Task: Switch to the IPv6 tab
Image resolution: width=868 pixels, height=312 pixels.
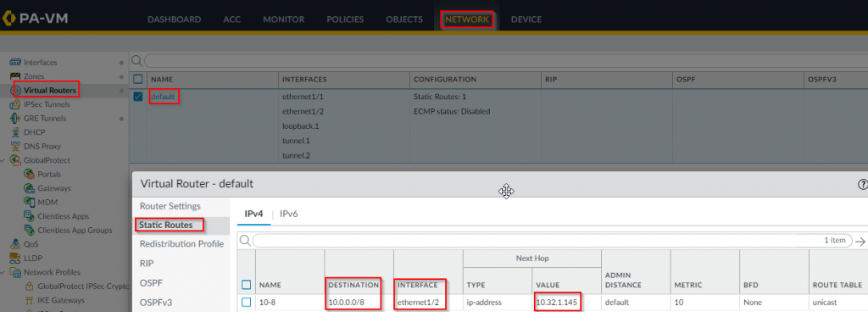Action: point(289,214)
